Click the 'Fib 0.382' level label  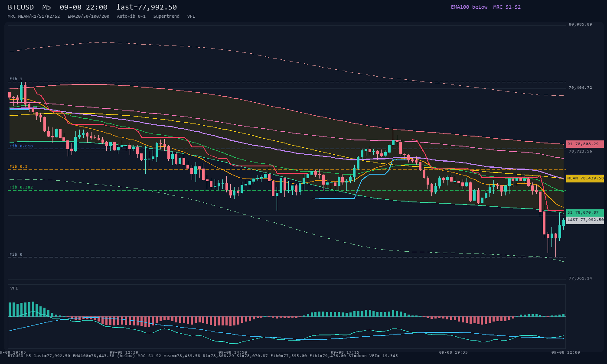pos(21,187)
